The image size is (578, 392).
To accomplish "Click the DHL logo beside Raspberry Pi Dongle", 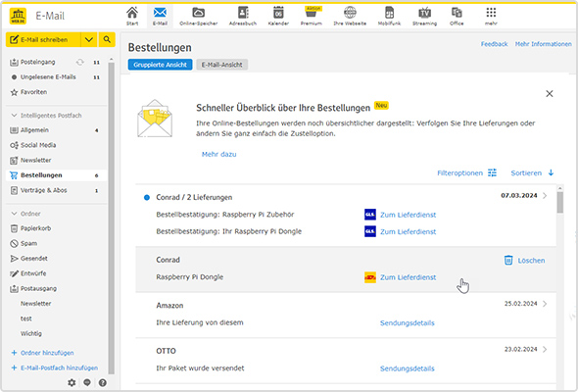I will click(x=370, y=277).
